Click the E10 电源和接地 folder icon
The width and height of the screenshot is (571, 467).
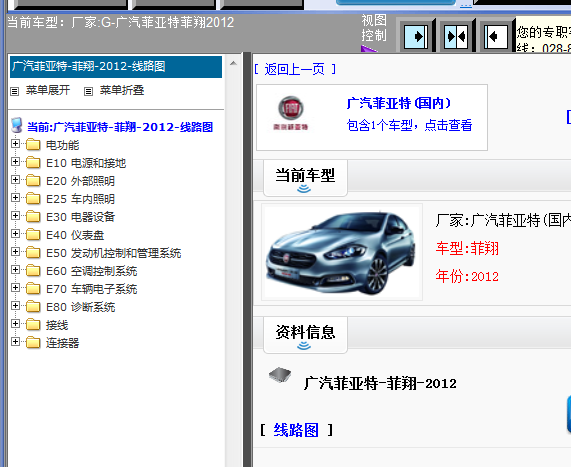(x=33, y=162)
